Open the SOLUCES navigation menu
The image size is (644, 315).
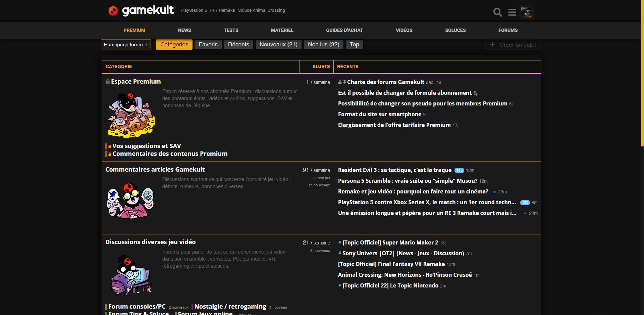click(x=455, y=30)
